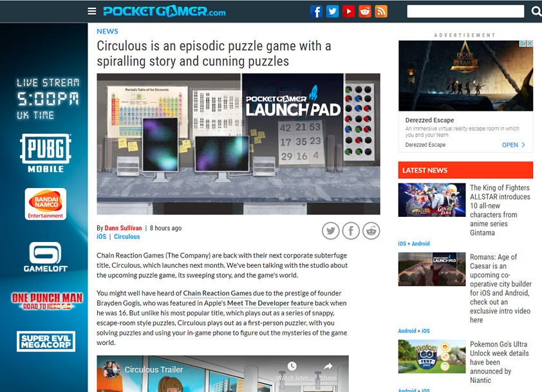Focus the header search box
Image resolution: width=542 pixels, height=392 pixels.
pyautogui.click(x=465, y=12)
